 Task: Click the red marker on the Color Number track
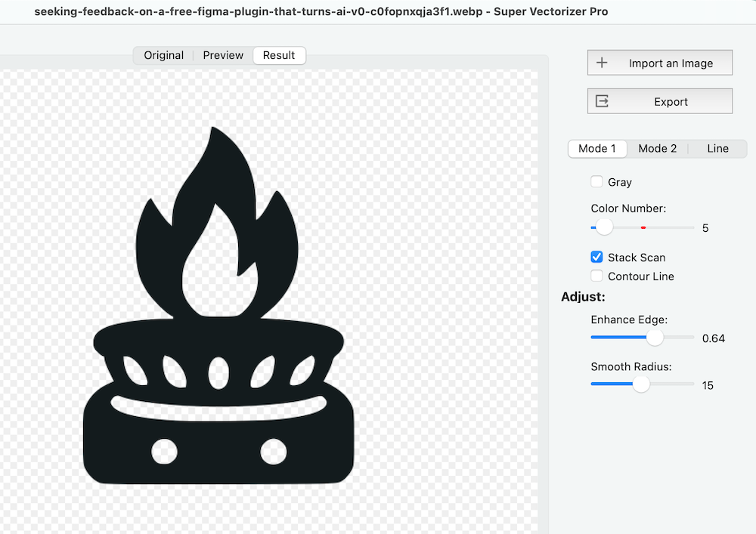click(643, 227)
